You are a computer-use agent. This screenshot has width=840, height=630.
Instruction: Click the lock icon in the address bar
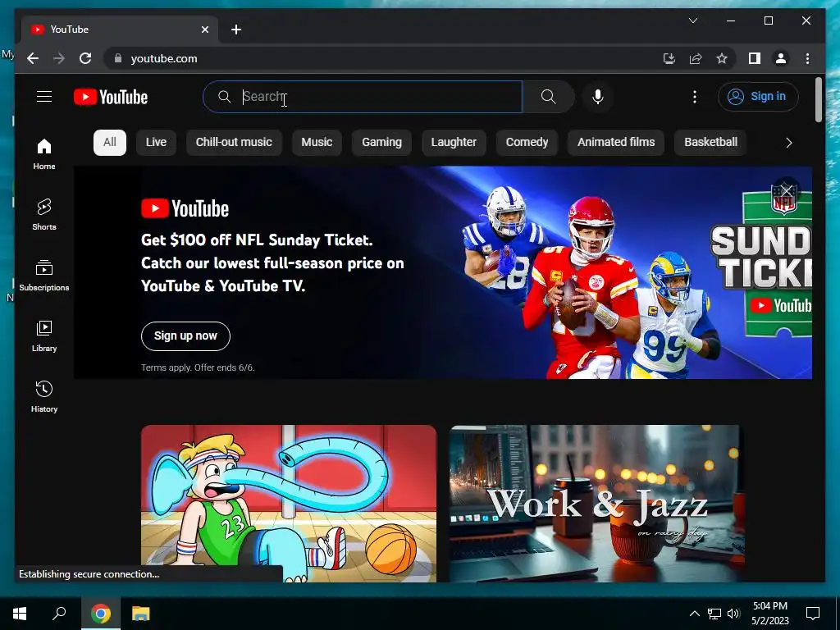pyautogui.click(x=118, y=58)
